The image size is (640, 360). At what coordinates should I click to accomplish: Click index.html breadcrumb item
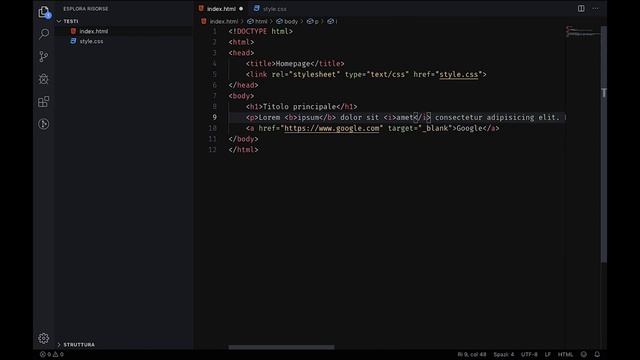pyautogui.click(x=224, y=21)
